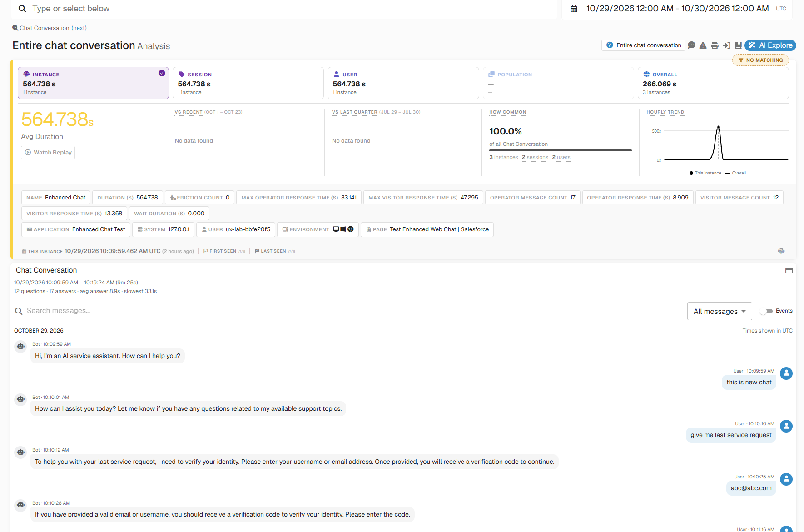Screen dimensions: 804x532
Task: Open the All messages filter dropdown
Action: [720, 311]
